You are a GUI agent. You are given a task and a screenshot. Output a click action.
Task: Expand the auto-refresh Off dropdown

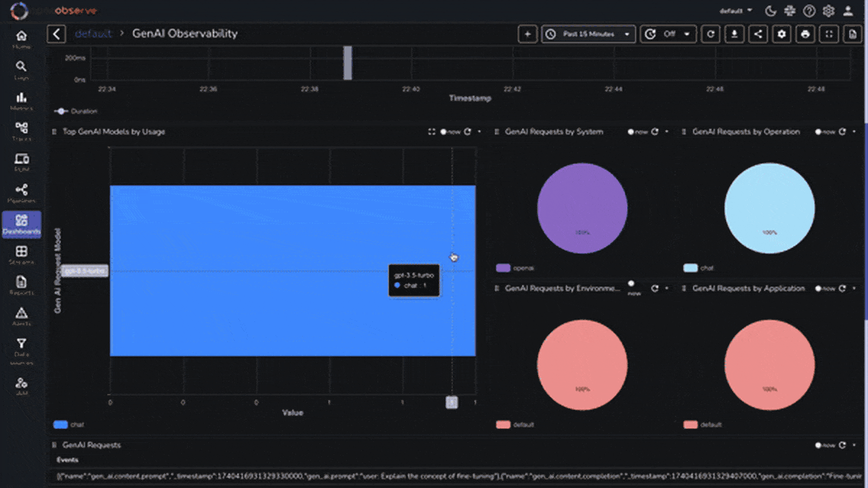(x=668, y=34)
